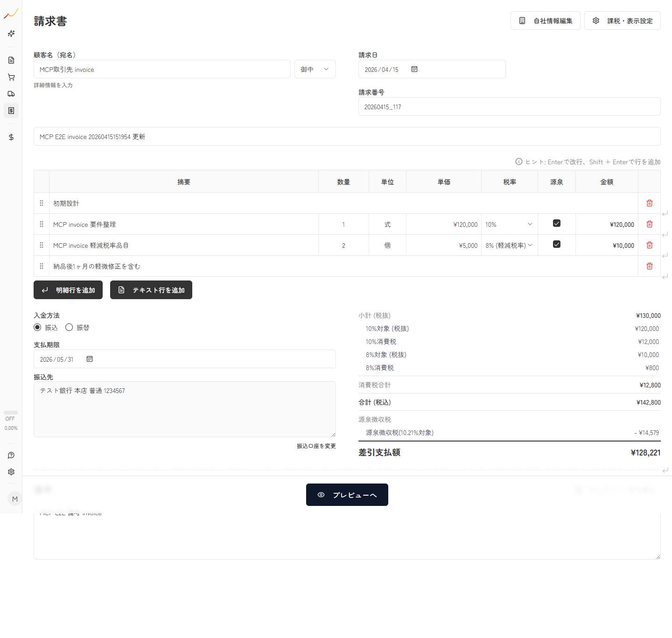Screen dimensions: 672x638
Task: Click the プレビューへ button
Action: click(347, 495)
